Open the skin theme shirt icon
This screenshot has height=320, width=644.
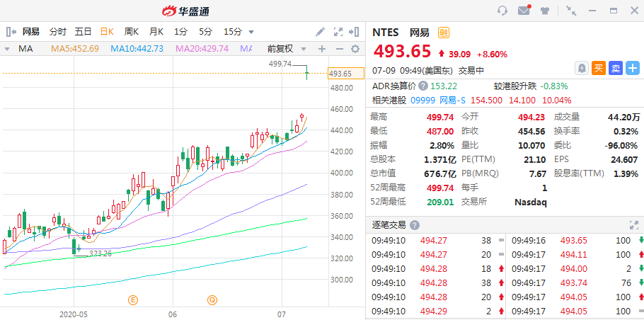[545, 11]
